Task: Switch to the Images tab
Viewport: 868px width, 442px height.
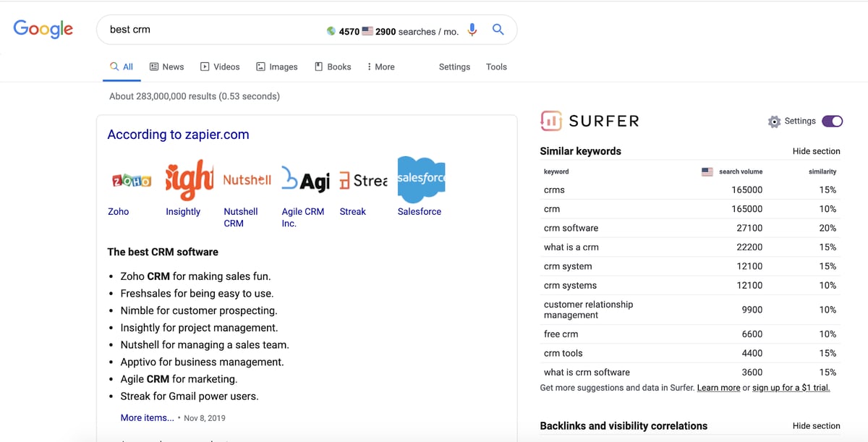Action: click(277, 66)
